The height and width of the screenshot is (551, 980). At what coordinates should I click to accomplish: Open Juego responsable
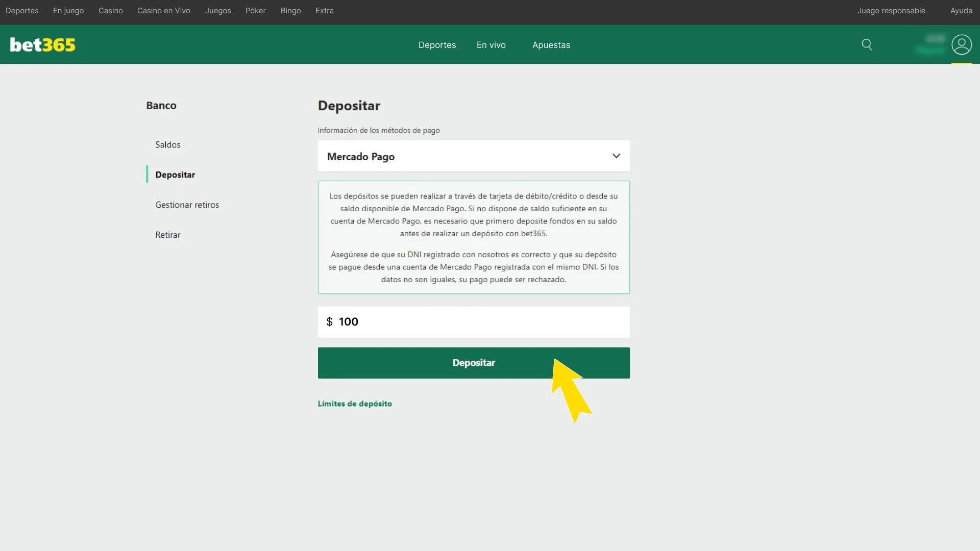[x=891, y=10]
